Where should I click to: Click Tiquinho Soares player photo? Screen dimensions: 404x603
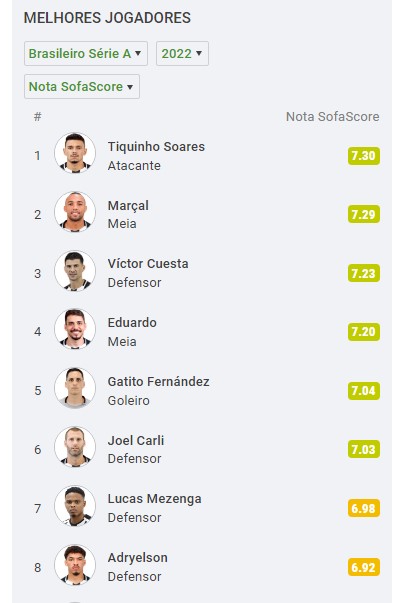75,153
